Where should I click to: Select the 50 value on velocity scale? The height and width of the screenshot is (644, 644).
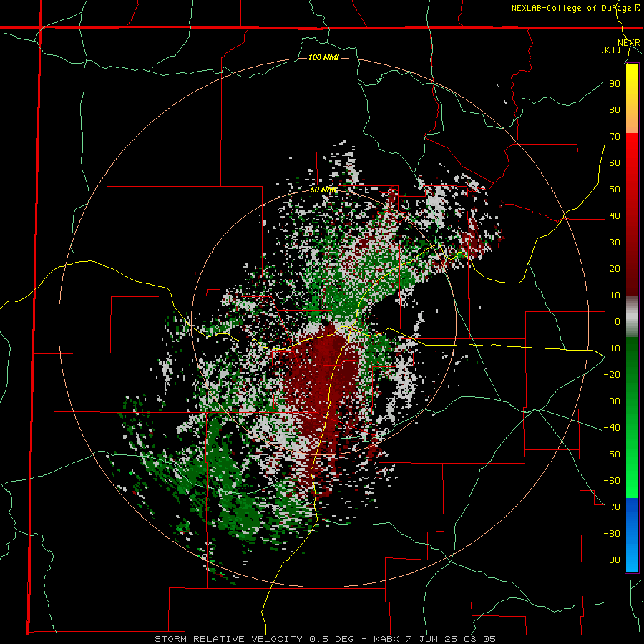(615, 190)
